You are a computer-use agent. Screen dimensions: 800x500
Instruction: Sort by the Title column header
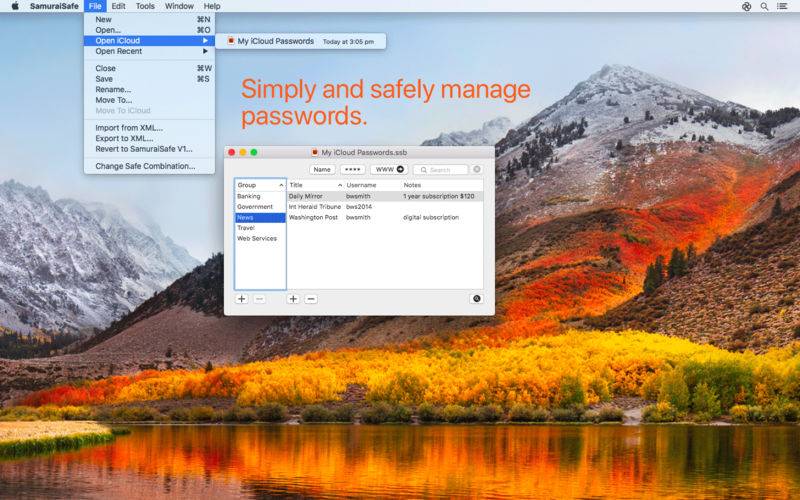[x=315, y=185]
